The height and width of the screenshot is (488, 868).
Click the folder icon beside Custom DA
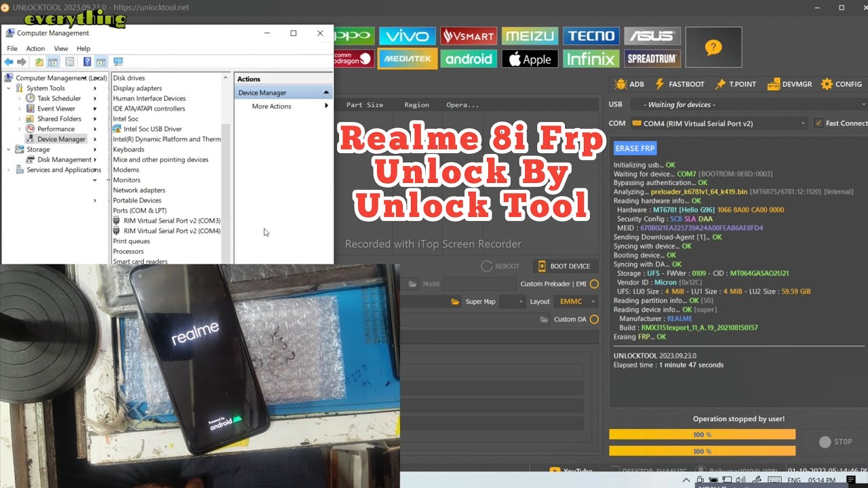coord(544,319)
